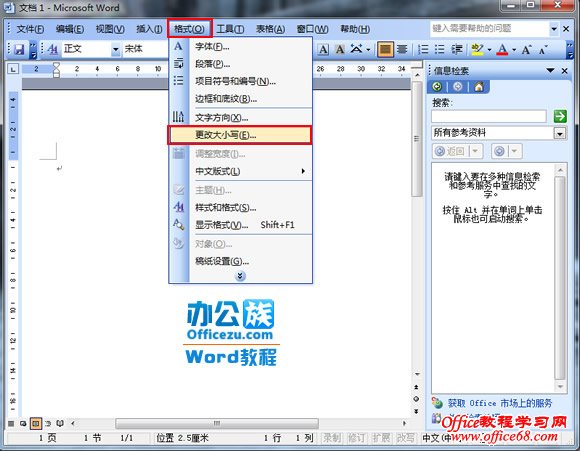Open 获取 Office 市场上的服务 link
The height and width of the screenshot is (451, 580).
pos(500,403)
